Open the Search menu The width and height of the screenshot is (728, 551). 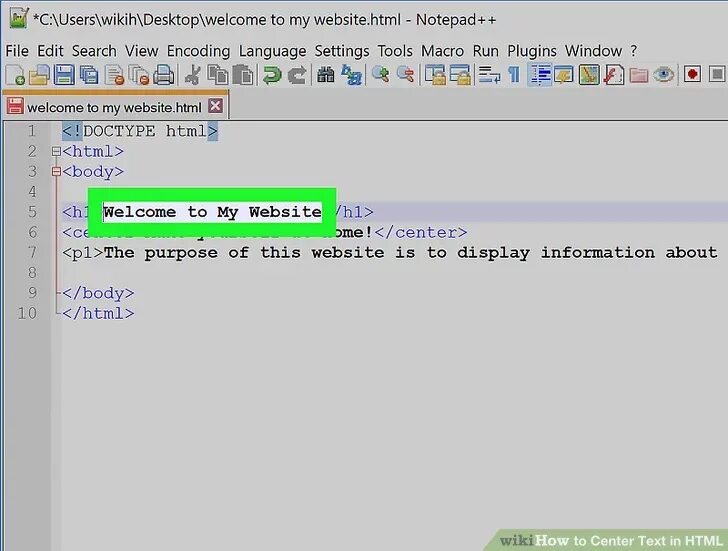94,51
